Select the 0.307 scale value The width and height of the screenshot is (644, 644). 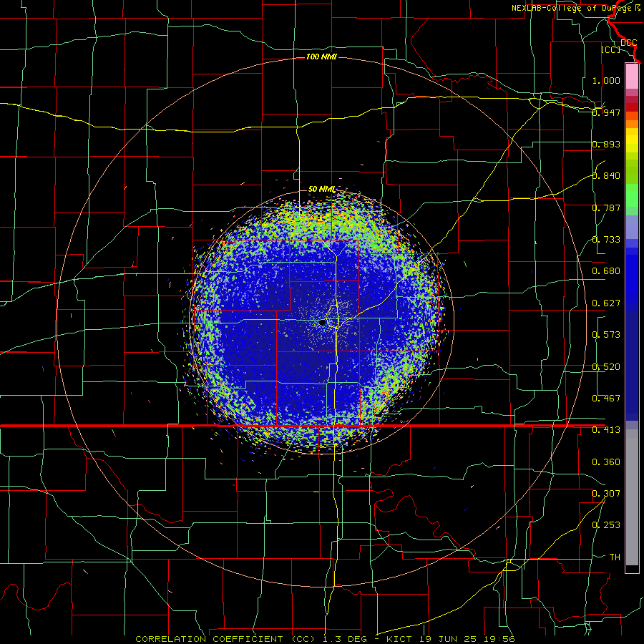pos(606,494)
